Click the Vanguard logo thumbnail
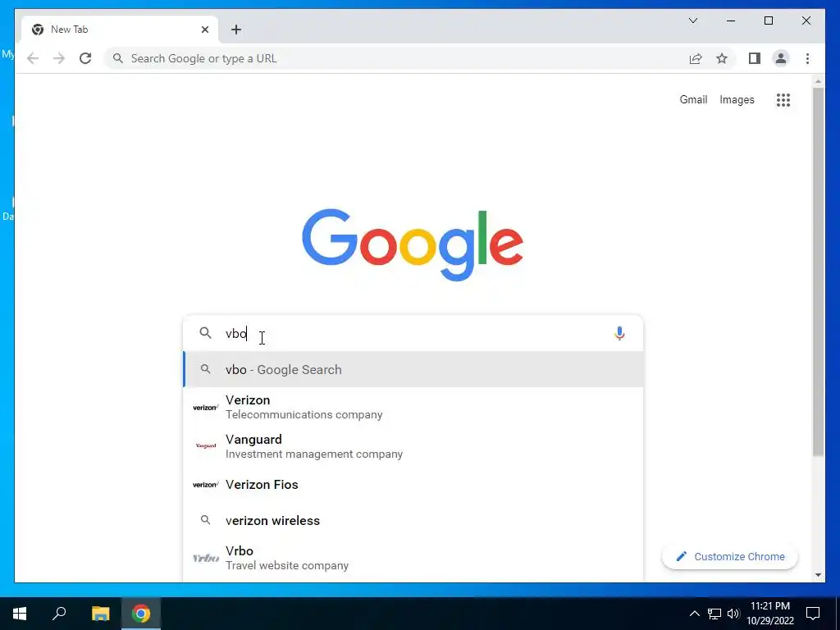 coord(206,445)
